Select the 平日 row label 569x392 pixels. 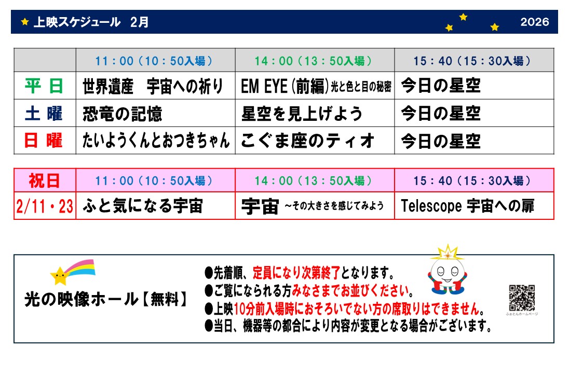(45, 86)
